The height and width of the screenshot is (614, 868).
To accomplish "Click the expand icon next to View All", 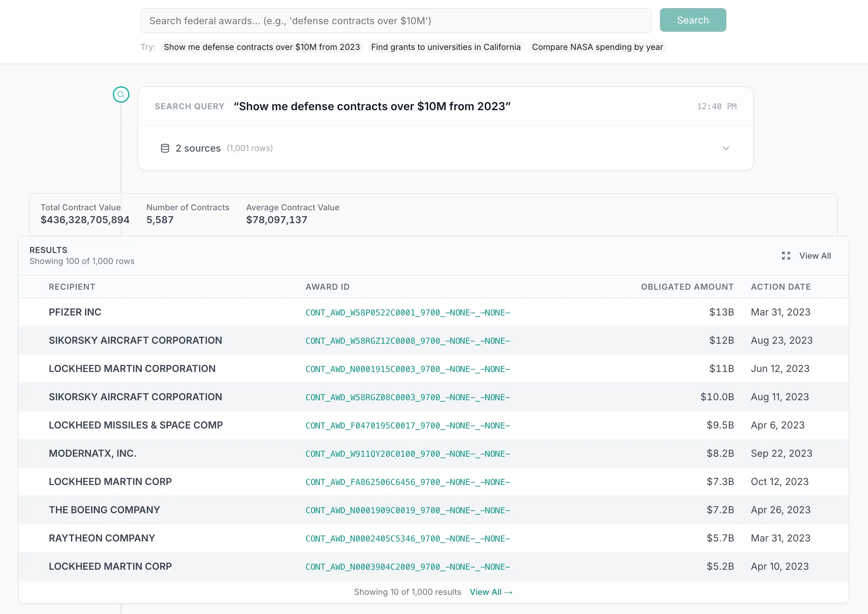I will 786,256.
